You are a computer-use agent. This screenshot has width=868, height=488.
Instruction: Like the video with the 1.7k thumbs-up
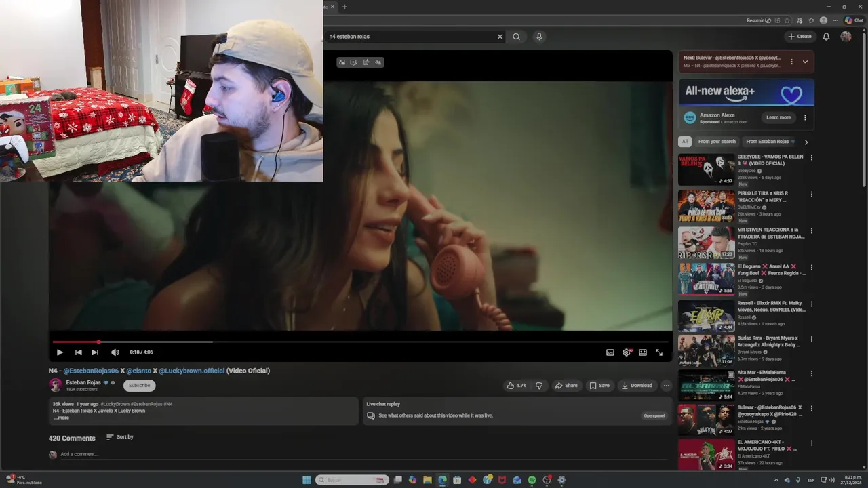coord(517,386)
